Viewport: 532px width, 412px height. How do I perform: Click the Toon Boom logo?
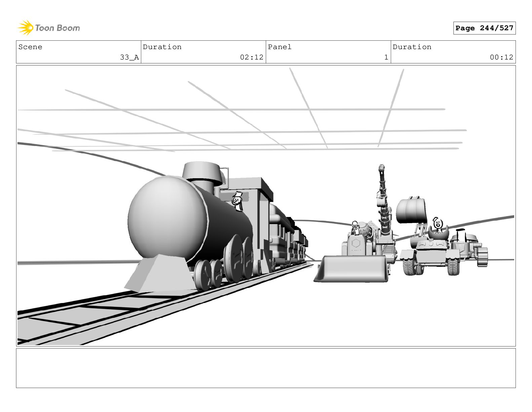coord(49,28)
